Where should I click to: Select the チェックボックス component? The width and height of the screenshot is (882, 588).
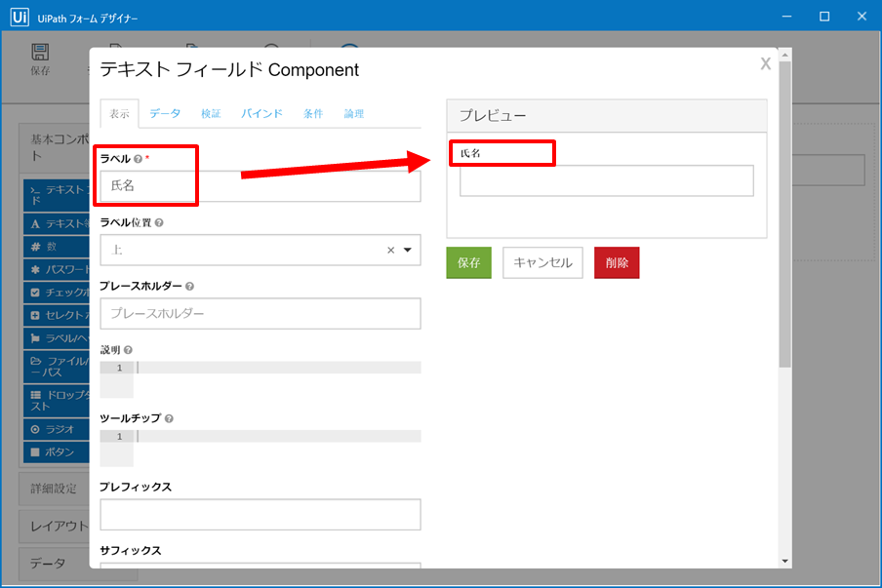click(57, 293)
